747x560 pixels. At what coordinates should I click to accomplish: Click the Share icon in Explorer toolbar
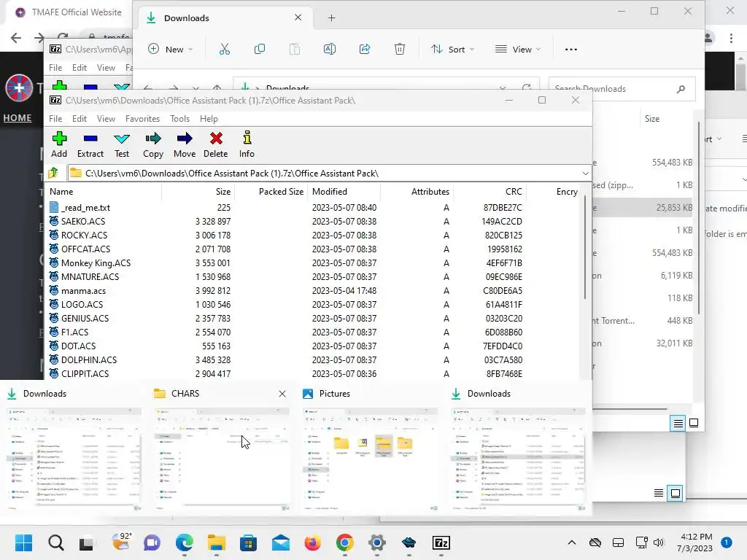(x=365, y=49)
